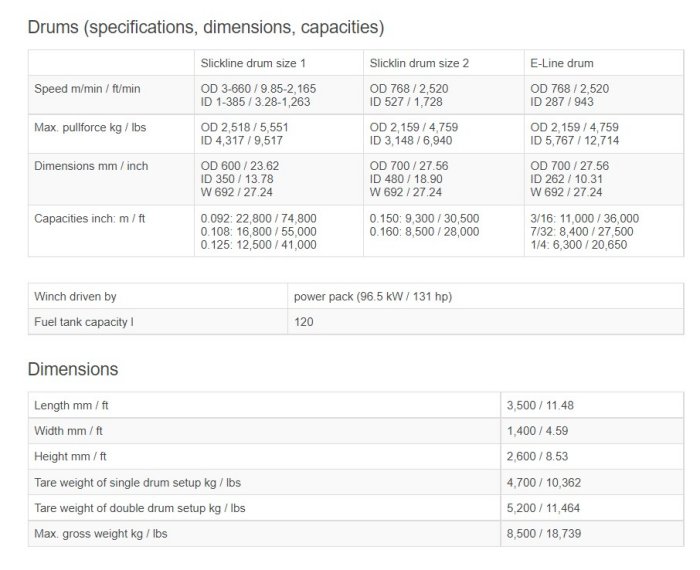Click the "Speed m/min / ft/min" row label
The image size is (700, 570).
click(x=88, y=89)
